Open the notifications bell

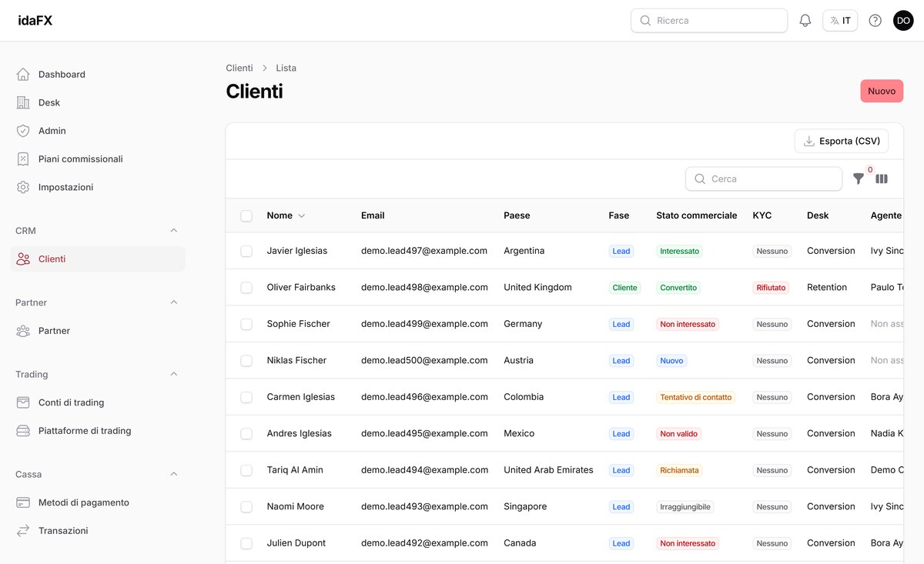(x=805, y=21)
